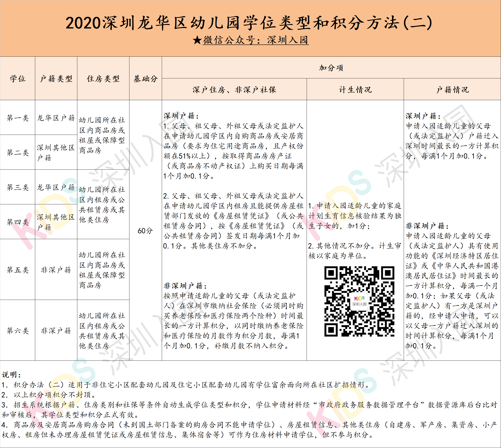Select the 第六类 row cell
Screen dimensions: 501x448
coord(17,330)
